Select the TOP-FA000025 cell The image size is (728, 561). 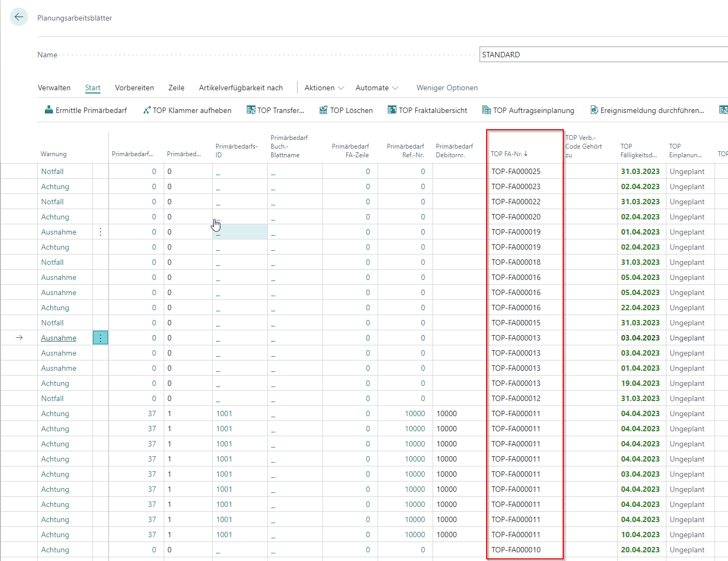tap(516, 171)
